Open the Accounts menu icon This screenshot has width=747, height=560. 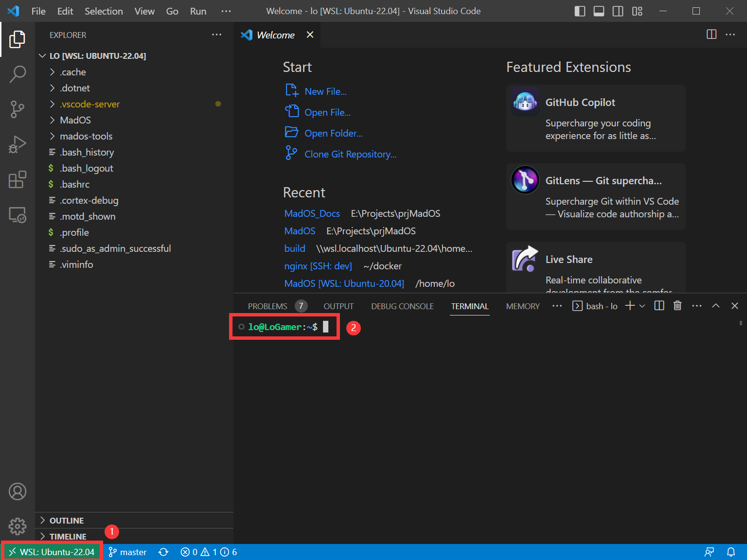(18, 491)
